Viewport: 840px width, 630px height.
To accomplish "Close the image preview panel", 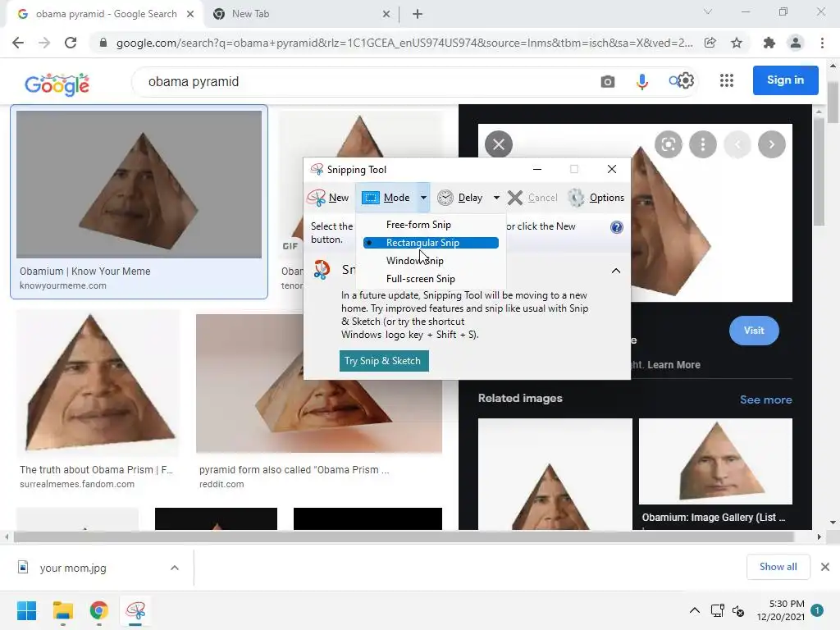I will point(499,144).
